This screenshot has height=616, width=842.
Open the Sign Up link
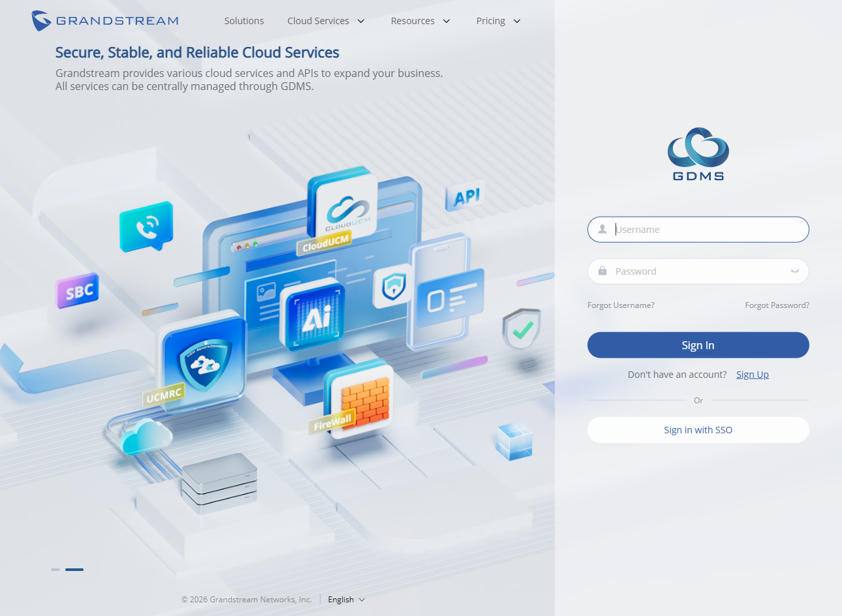(x=753, y=375)
